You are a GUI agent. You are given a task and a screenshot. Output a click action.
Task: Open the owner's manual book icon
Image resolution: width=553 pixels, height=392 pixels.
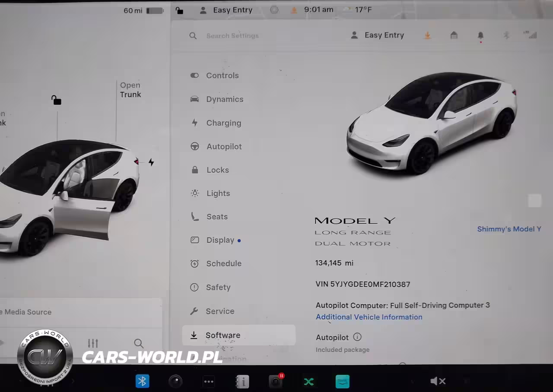[x=242, y=381]
